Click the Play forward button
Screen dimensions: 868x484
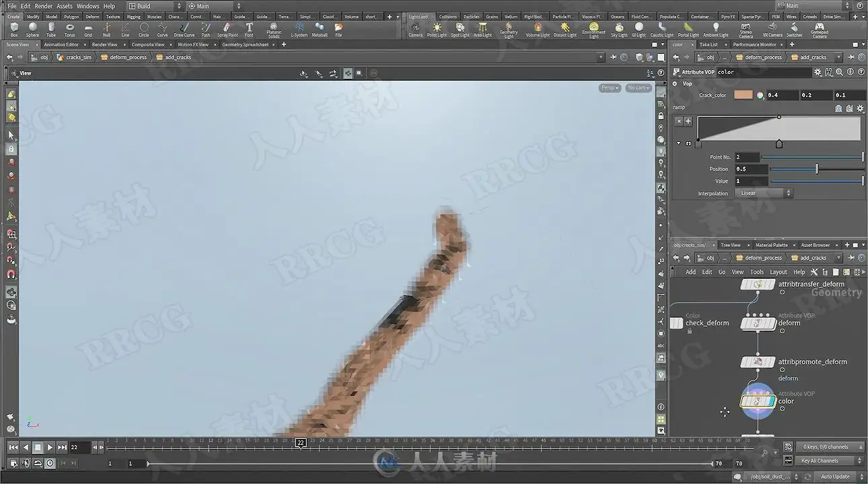tap(50, 447)
